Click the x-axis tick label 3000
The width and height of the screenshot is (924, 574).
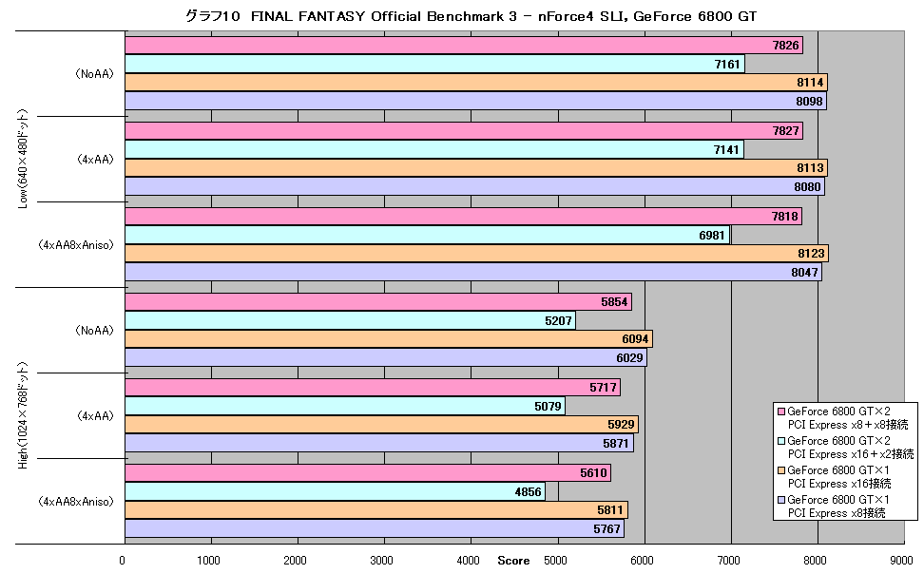tap(382, 561)
